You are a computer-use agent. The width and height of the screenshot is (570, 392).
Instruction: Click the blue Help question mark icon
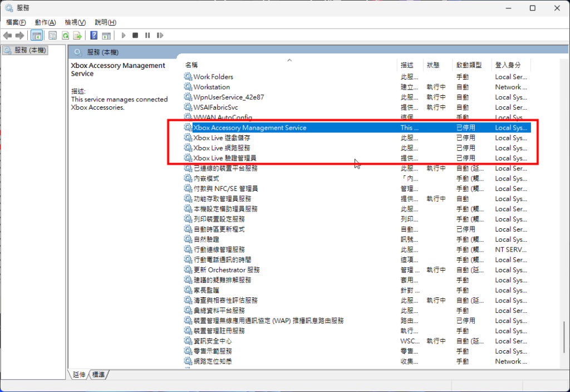[x=94, y=36]
